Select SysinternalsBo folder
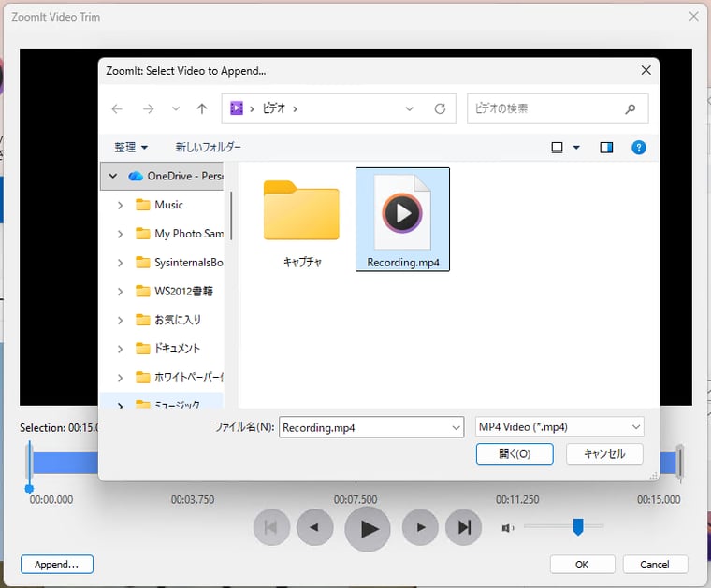This screenshot has height=588, width=711. pos(180,263)
